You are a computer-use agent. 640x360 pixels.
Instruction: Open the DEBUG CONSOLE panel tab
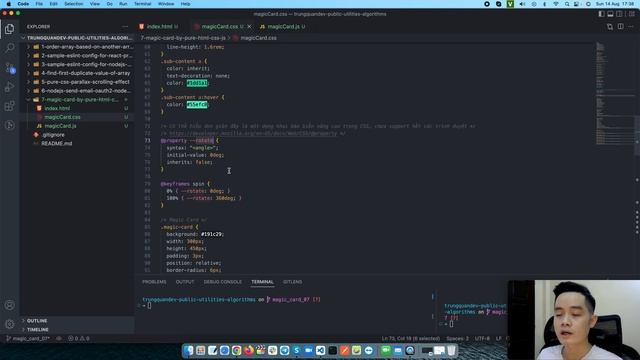(223, 282)
